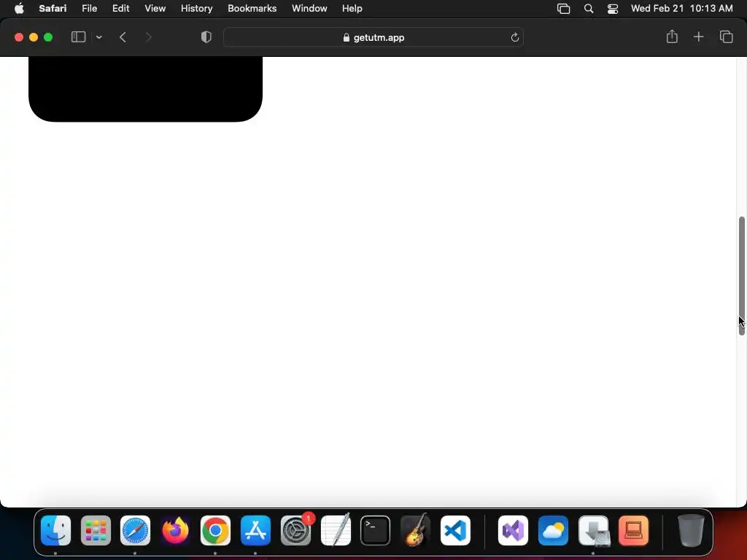Open the Bookmarks menu
The height and width of the screenshot is (560, 747).
[x=252, y=8]
